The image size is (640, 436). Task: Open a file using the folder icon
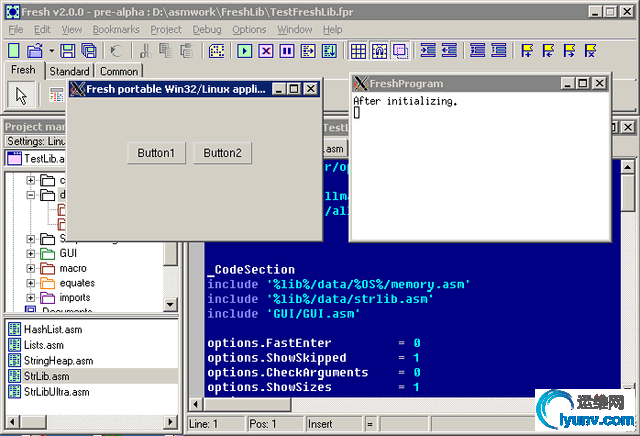[x=35, y=51]
